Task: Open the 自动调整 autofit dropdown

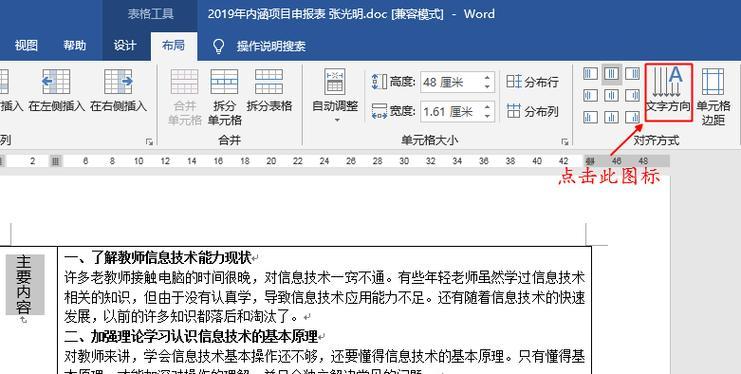Action: (335, 97)
